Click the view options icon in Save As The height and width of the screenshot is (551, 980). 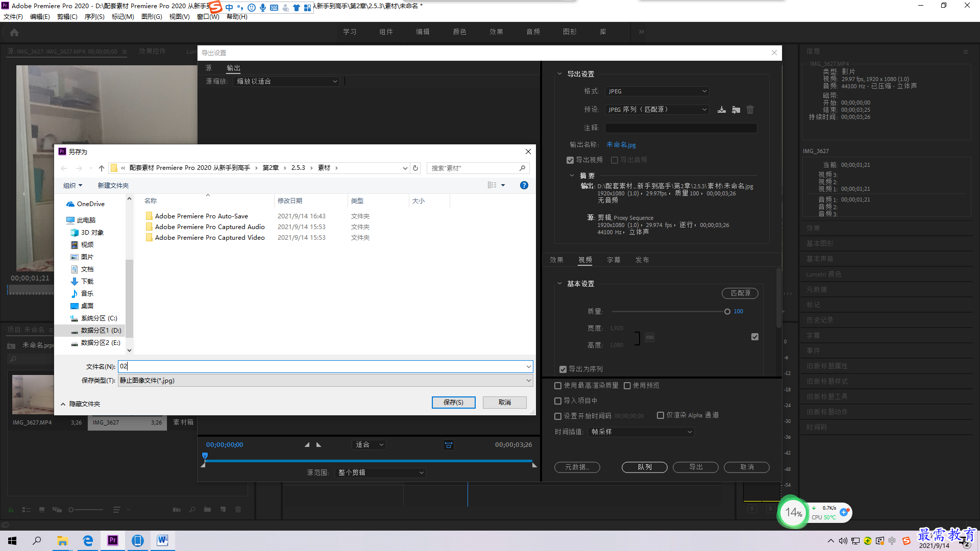coord(492,185)
